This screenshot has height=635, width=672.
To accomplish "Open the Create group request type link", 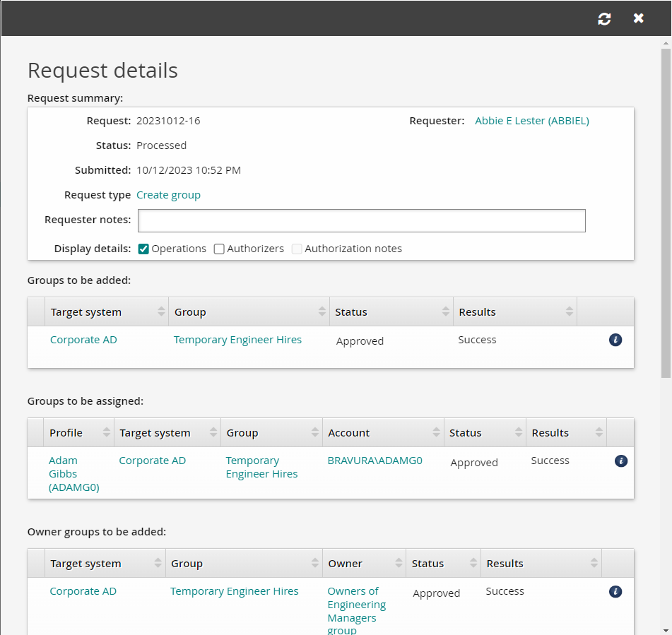I will point(168,195).
